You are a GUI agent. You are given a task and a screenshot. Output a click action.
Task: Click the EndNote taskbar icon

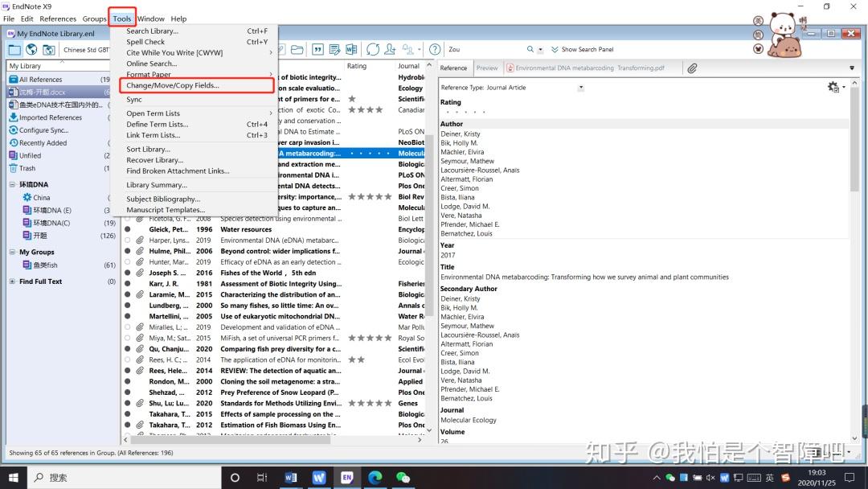pos(347,478)
